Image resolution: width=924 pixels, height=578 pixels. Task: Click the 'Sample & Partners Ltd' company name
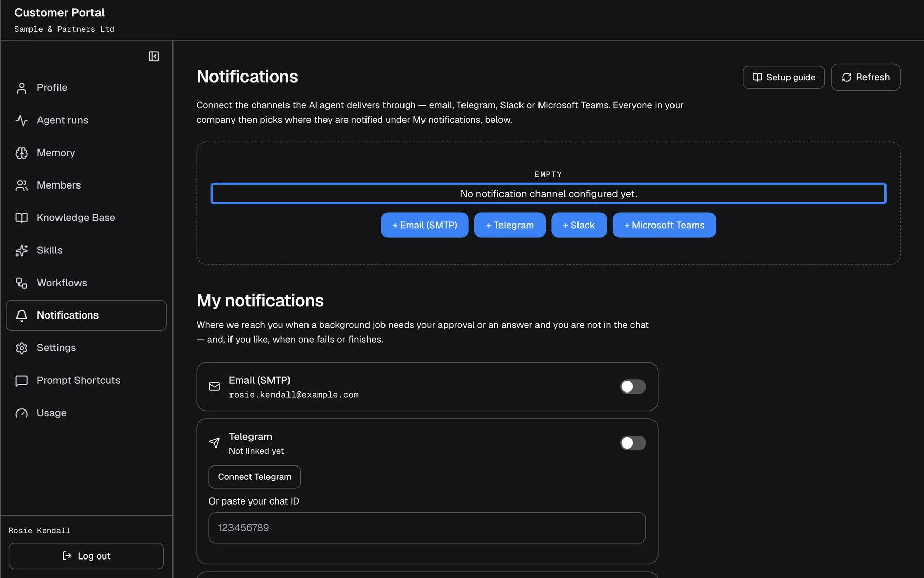click(x=64, y=29)
